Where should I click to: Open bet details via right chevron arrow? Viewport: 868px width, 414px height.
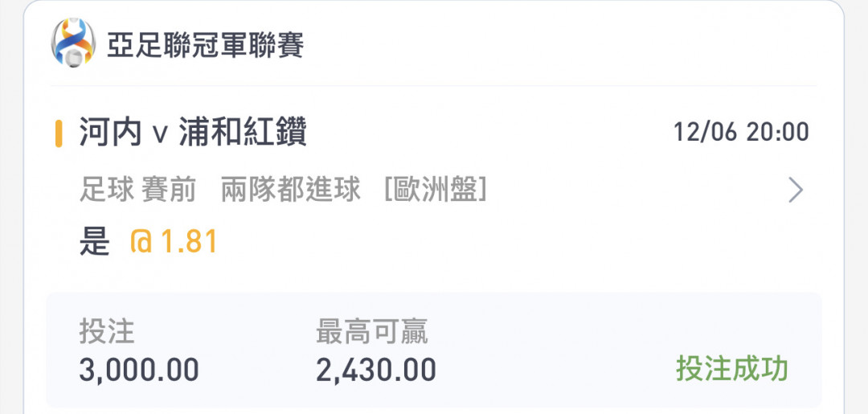coord(796,191)
